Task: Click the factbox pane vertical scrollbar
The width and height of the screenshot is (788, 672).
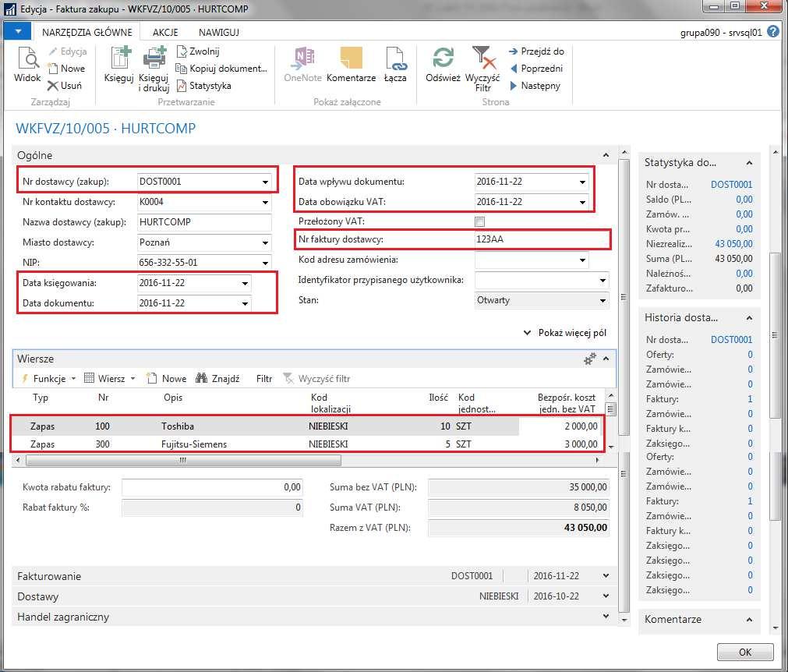Action: point(775,334)
